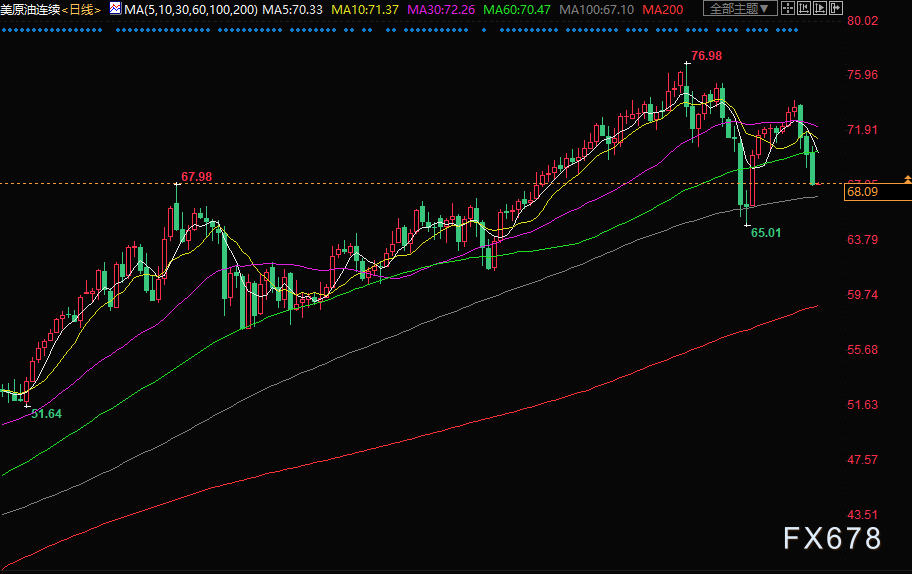This screenshot has width=912, height=574.
Task: Click the MA(5,10,30,60,100,200) parameter label
Action: tap(191, 10)
